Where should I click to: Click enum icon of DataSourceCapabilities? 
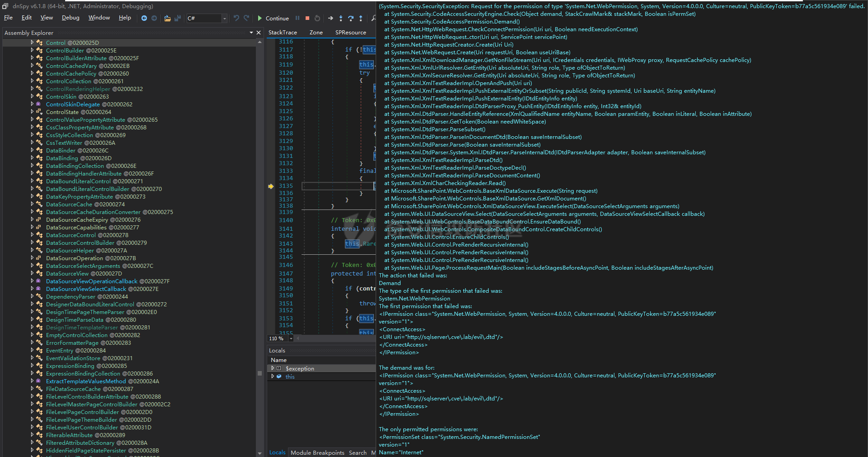[39, 227]
